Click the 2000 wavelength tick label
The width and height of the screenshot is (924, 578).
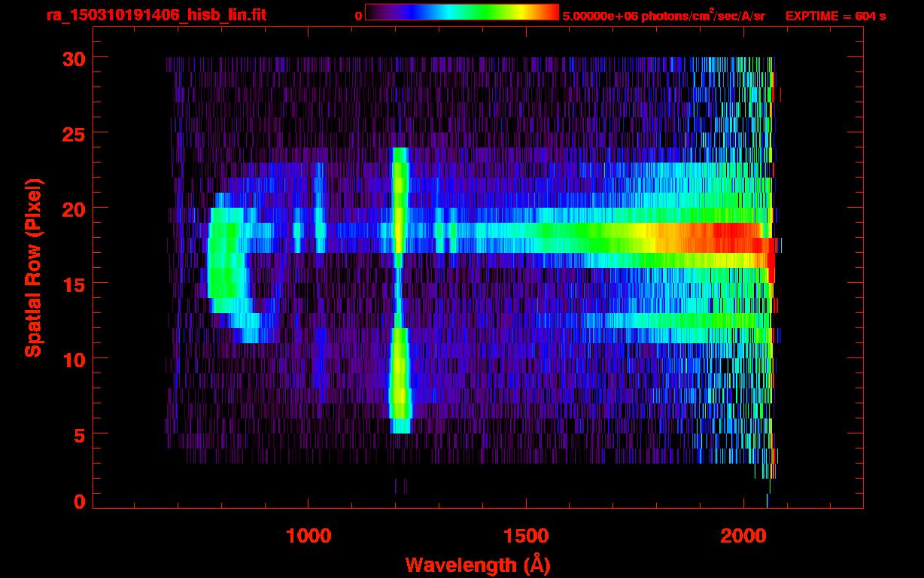point(742,535)
